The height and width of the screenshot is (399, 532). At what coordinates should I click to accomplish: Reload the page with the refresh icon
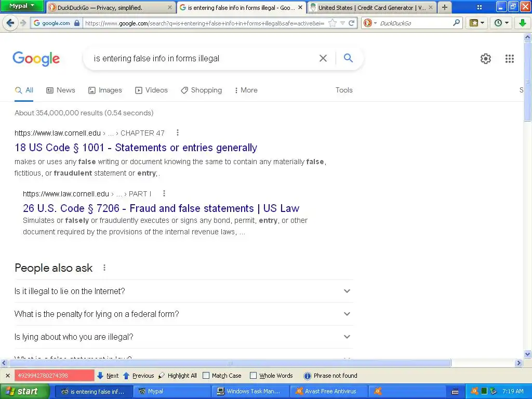tap(352, 23)
